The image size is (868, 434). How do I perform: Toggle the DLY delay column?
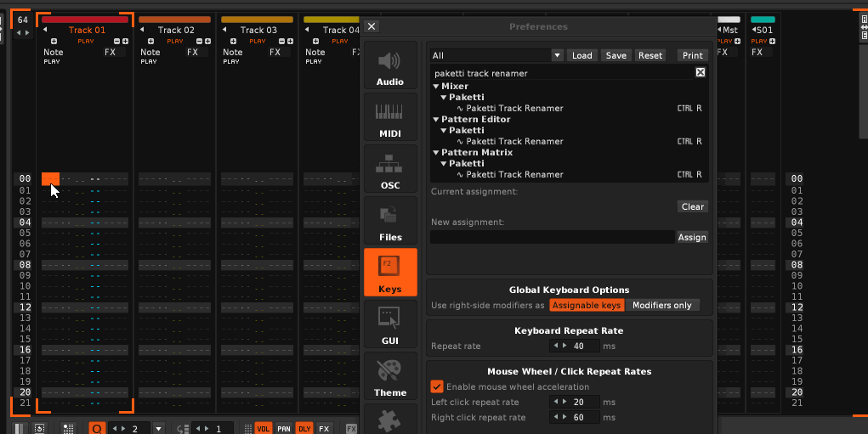click(x=304, y=429)
